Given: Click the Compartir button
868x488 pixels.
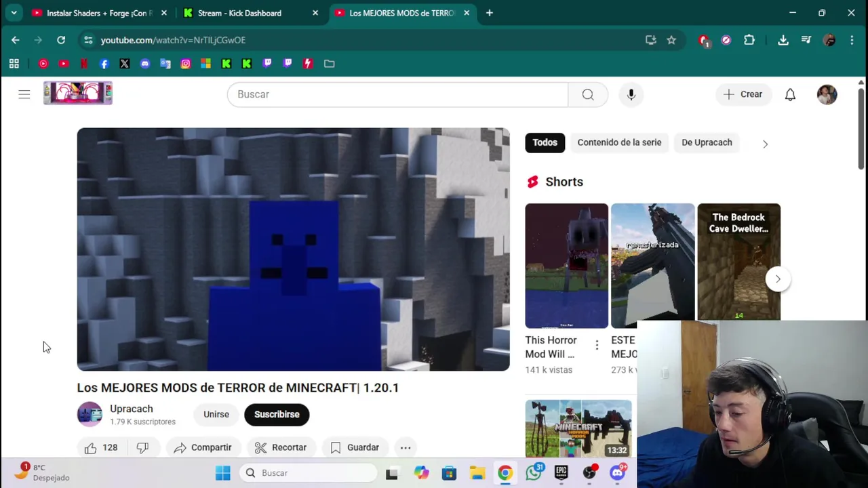Looking at the screenshot, I should (203, 447).
